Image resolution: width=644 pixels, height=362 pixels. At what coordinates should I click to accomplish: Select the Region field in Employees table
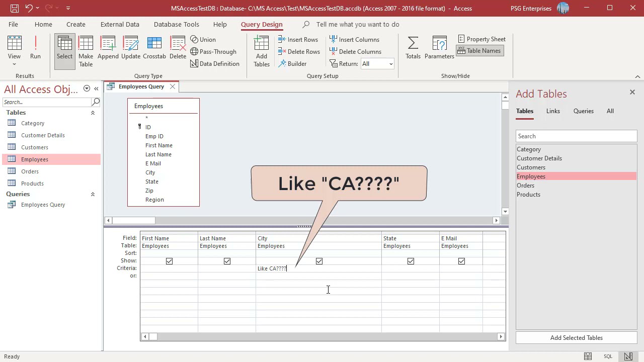coord(154,200)
